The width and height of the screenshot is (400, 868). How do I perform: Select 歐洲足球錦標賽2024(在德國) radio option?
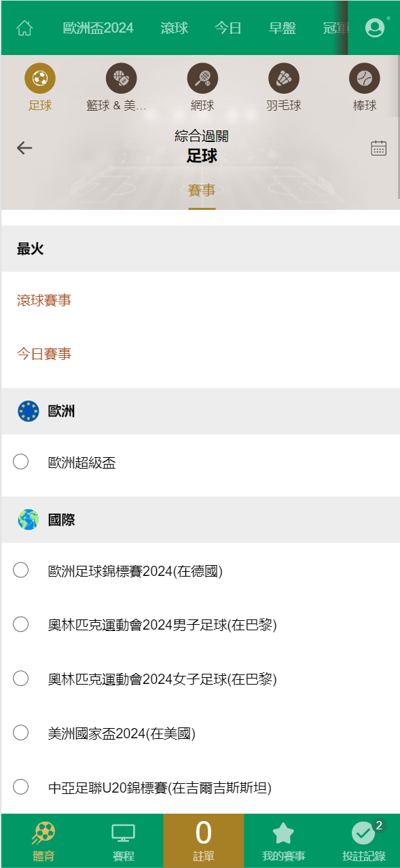pyautogui.click(x=21, y=571)
